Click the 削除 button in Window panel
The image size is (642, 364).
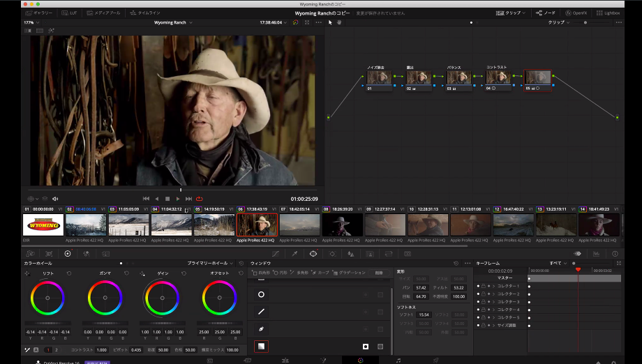click(x=379, y=273)
